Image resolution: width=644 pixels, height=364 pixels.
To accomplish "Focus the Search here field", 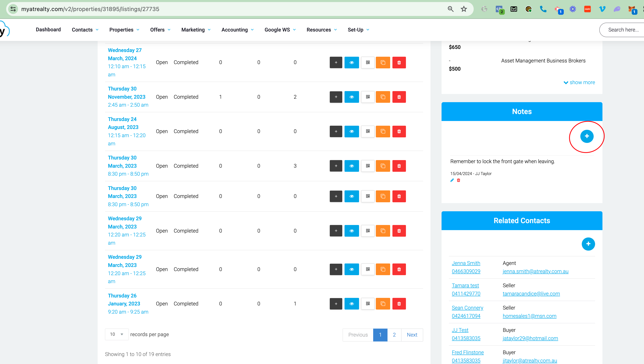I will [623, 30].
